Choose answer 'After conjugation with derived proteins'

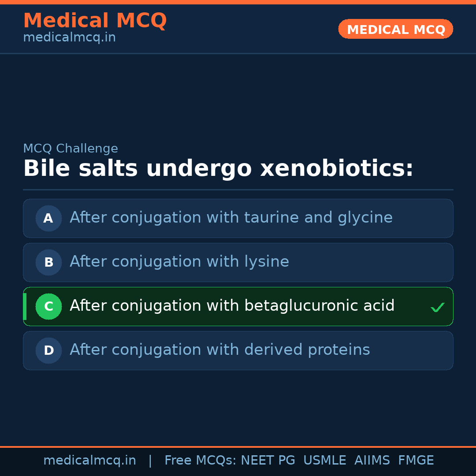(219, 350)
